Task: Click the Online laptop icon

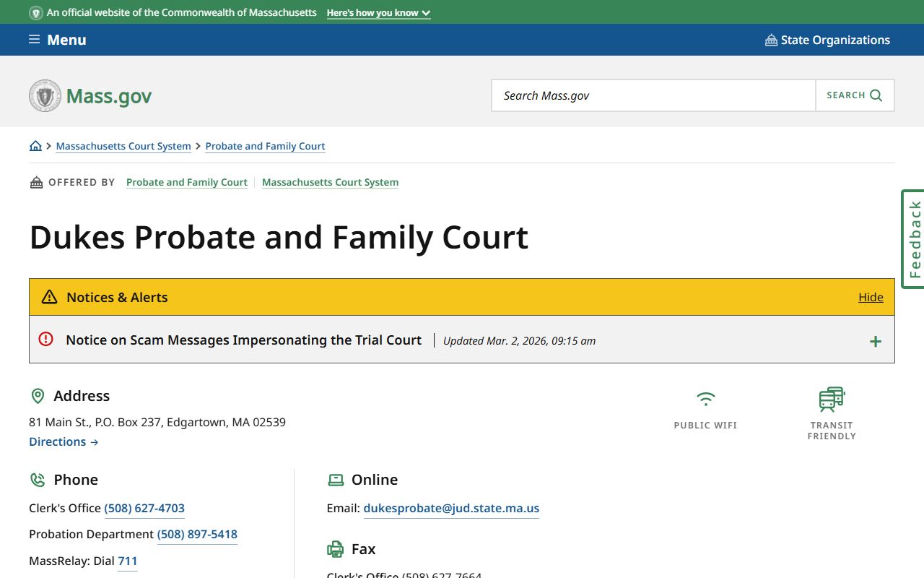Action: coord(336,480)
